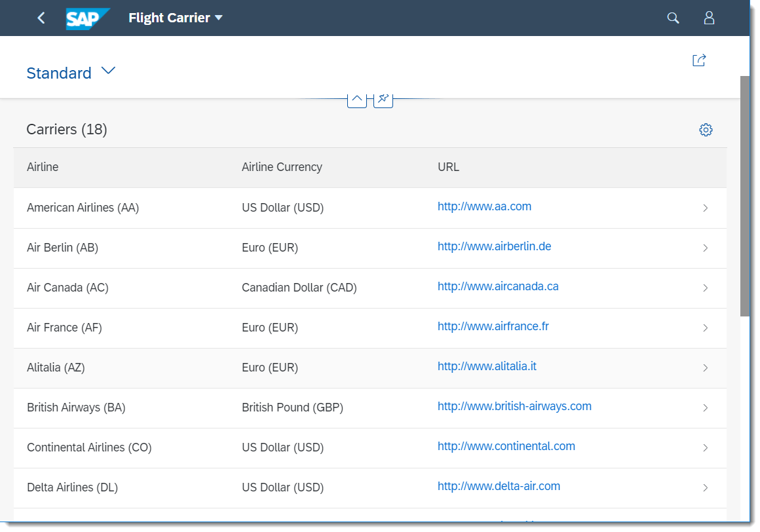The height and width of the screenshot is (532, 760).
Task: Click the vertical scrollbar thumb
Action: [x=744, y=197]
